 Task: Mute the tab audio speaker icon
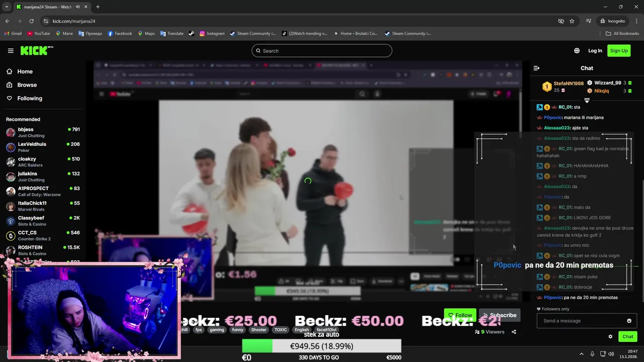pyautogui.click(x=77, y=7)
